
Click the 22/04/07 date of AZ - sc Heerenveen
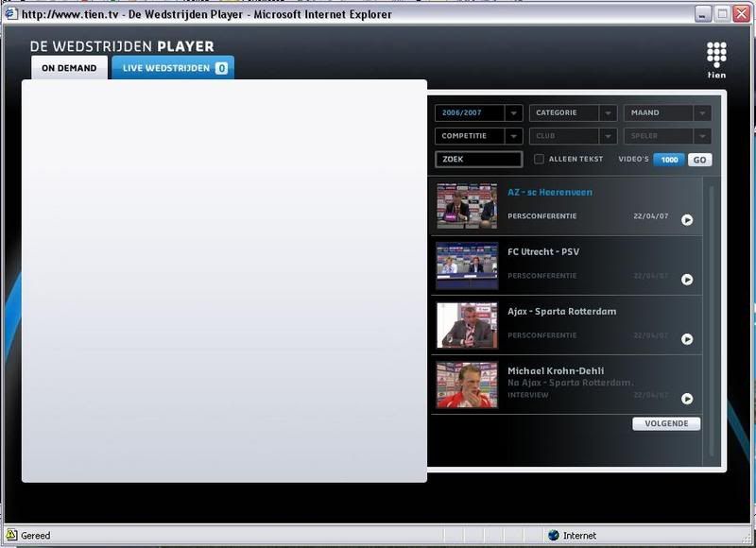651,216
